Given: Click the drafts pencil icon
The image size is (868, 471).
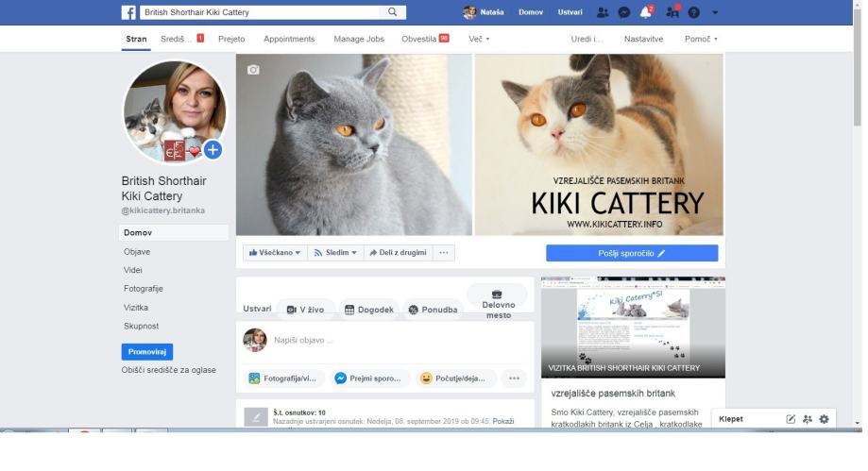Looking at the screenshot, I should 256,417.
